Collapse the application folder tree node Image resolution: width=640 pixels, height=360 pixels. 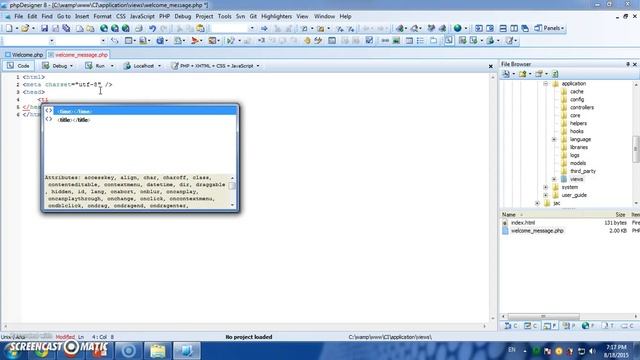point(545,84)
